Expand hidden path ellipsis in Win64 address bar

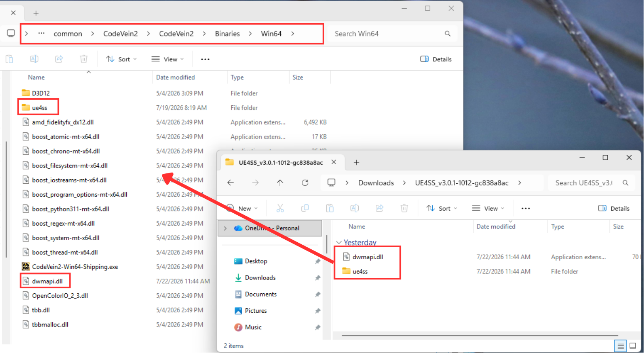(x=42, y=34)
